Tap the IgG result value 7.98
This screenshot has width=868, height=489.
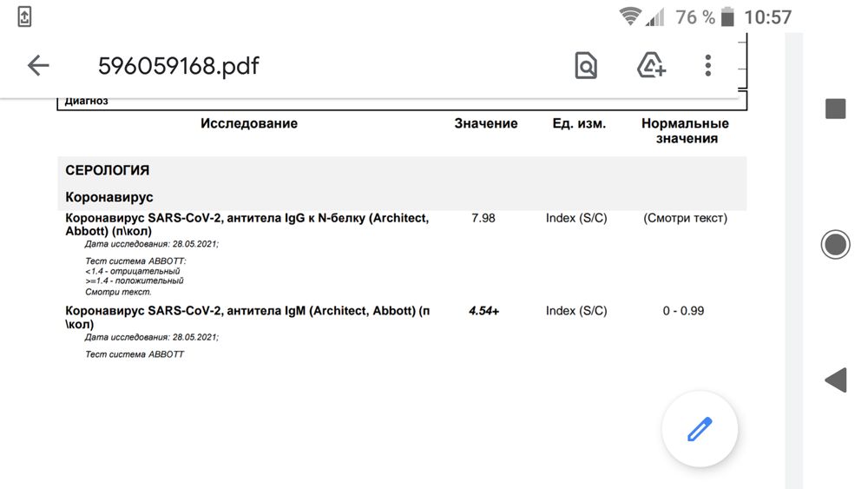coord(483,218)
